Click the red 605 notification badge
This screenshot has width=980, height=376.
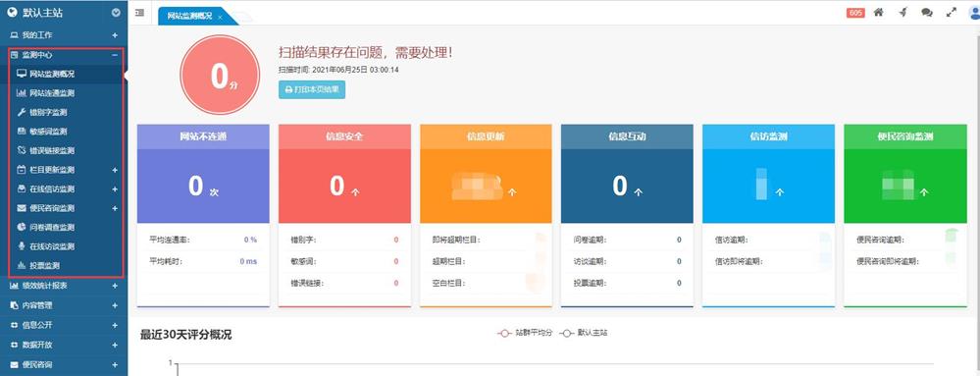tap(855, 13)
